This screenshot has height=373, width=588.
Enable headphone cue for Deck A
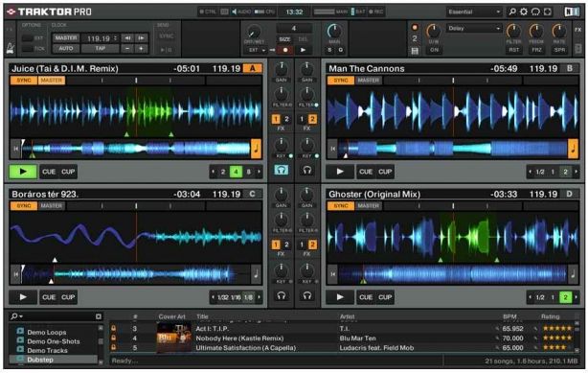(x=282, y=170)
